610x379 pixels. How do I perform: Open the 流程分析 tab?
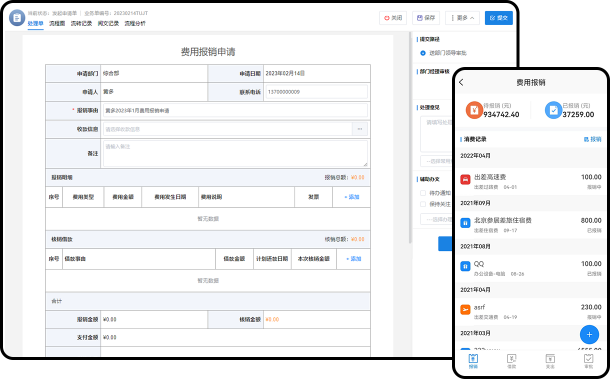coord(135,23)
